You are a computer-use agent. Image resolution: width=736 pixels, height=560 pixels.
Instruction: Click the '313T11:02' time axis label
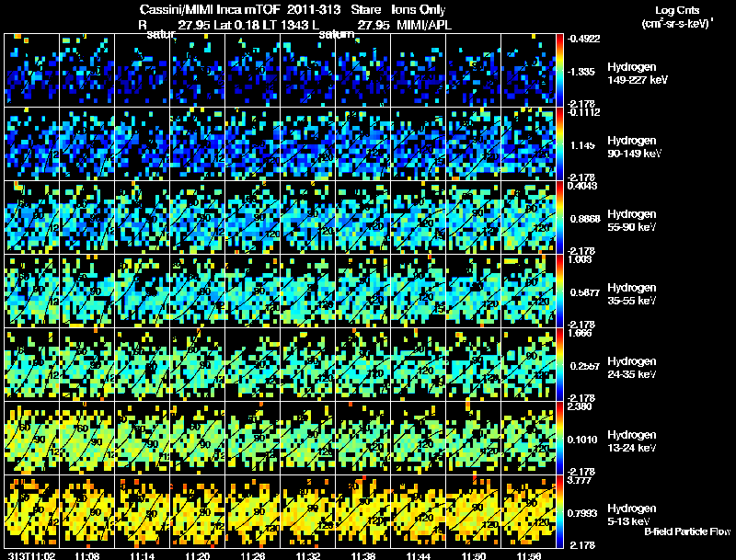[31, 555]
